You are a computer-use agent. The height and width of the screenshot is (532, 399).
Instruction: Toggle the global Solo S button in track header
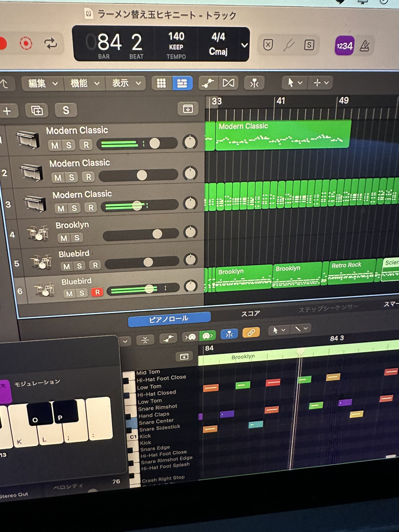click(x=66, y=110)
